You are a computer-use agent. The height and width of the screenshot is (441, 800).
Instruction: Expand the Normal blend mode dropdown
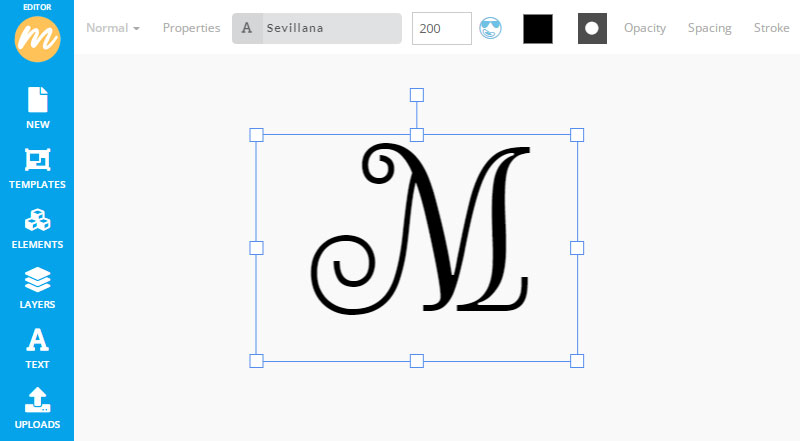point(112,28)
